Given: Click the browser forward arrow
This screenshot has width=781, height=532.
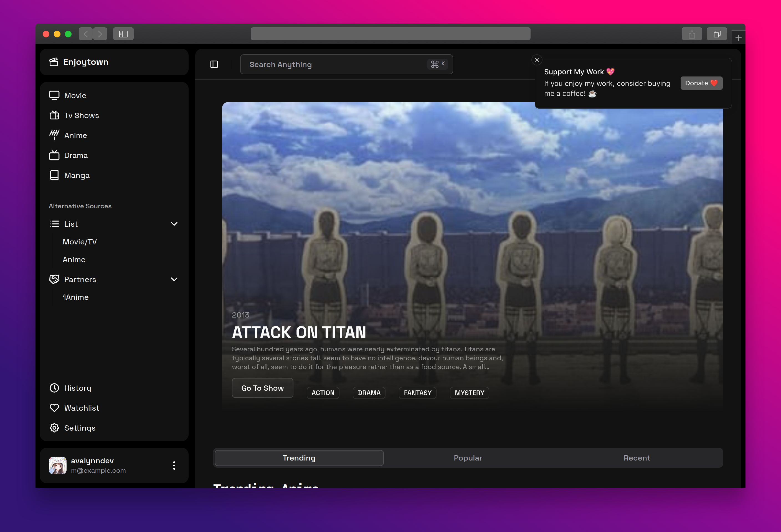Looking at the screenshot, I should [x=100, y=34].
